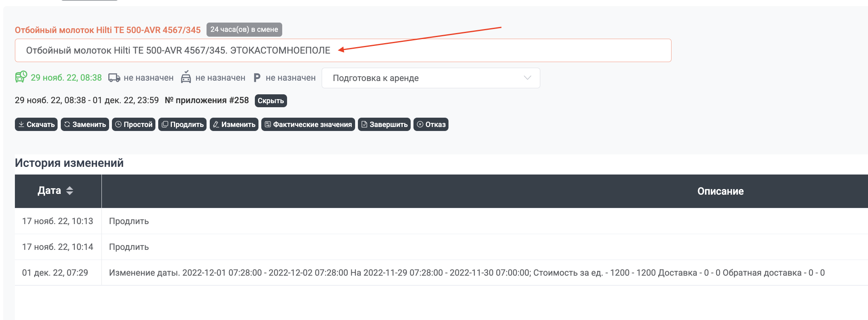Click the не назначен text beside the P icon
Screen dimensions: 868x320
point(291,78)
